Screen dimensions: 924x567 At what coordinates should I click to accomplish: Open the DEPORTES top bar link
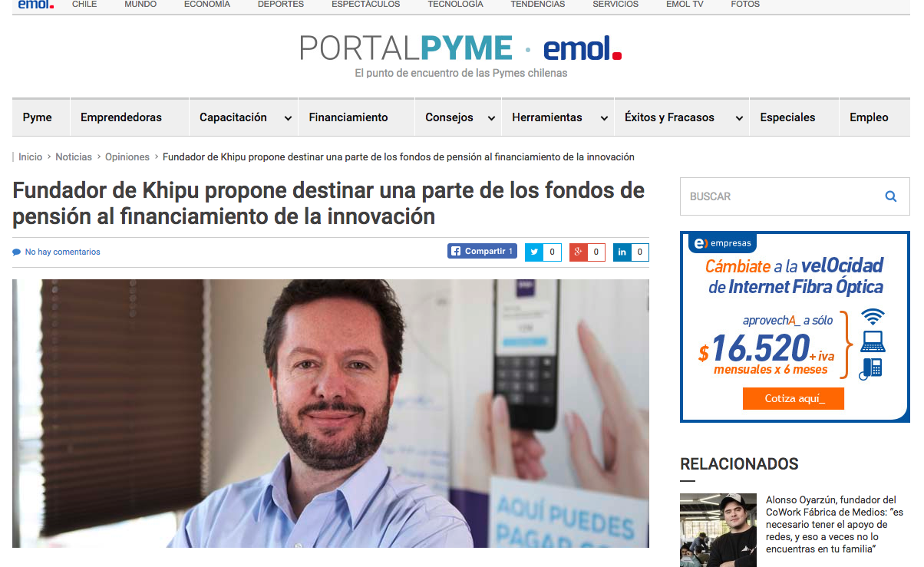(x=281, y=5)
